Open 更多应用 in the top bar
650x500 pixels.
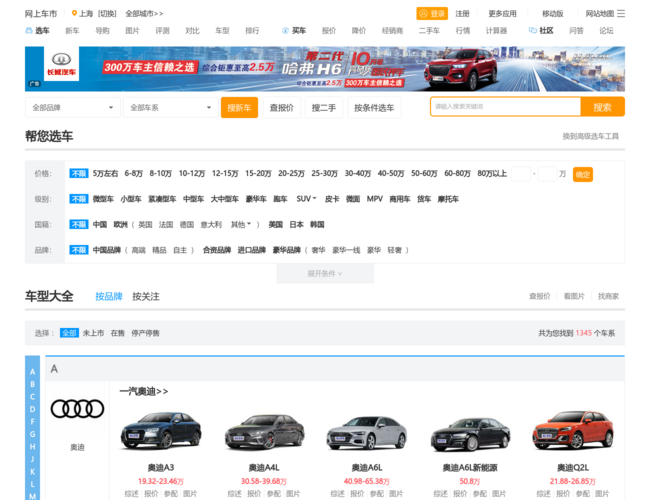tap(502, 14)
